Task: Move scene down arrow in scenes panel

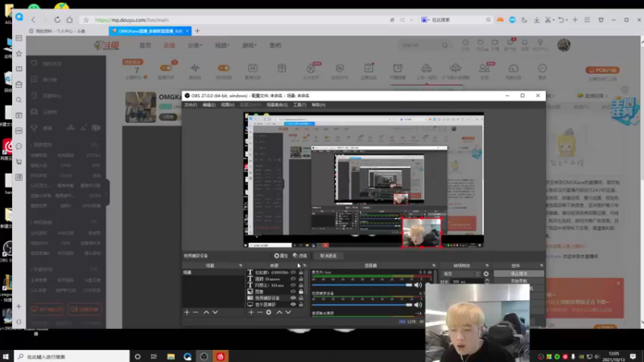Action: coord(215,312)
